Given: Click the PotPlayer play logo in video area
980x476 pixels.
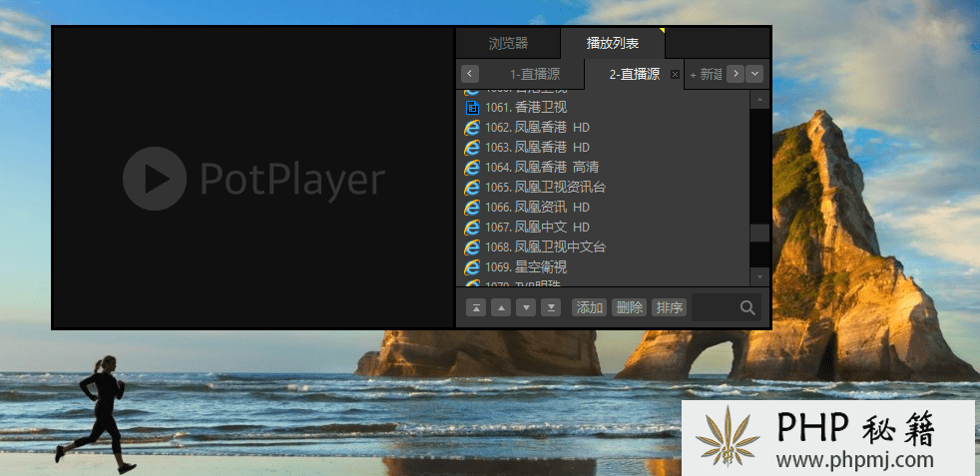Looking at the screenshot, I should (155, 179).
